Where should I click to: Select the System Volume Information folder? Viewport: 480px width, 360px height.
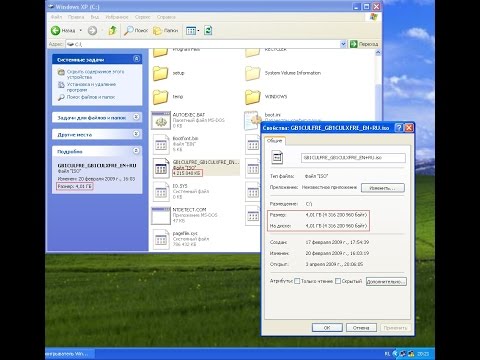[252, 73]
